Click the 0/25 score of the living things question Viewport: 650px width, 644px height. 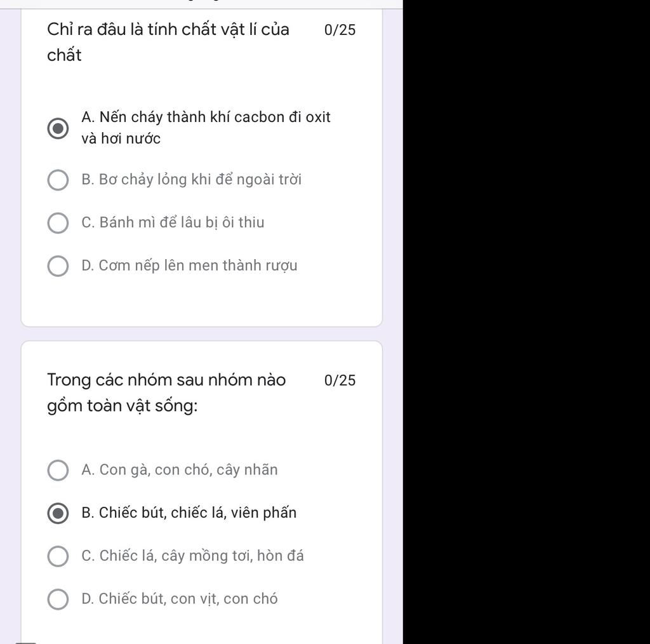pos(340,380)
